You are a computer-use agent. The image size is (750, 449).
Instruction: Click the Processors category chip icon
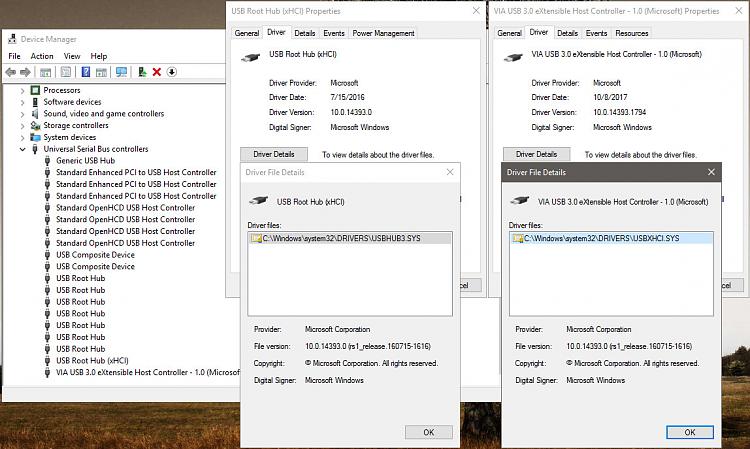(x=35, y=90)
